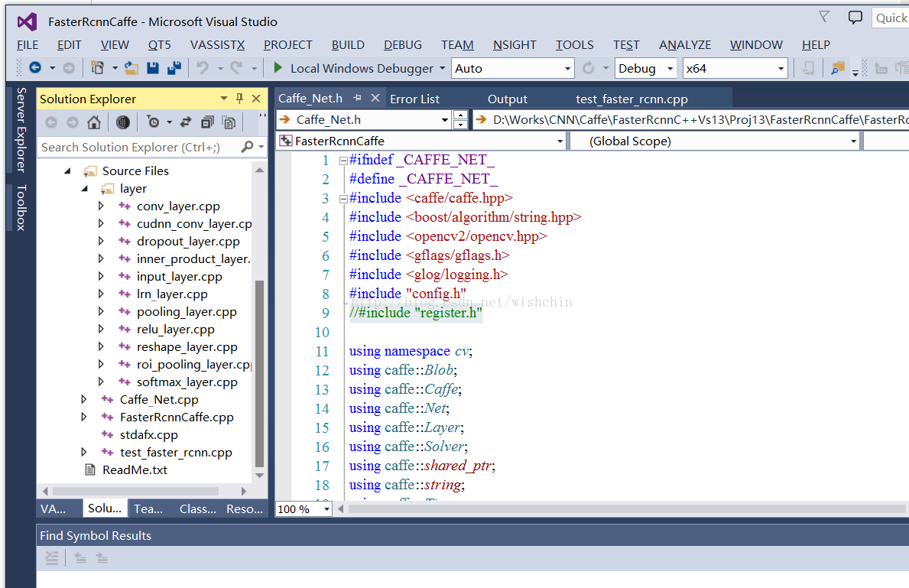
Task: Collapse the Source Files folder
Action: tap(68, 171)
